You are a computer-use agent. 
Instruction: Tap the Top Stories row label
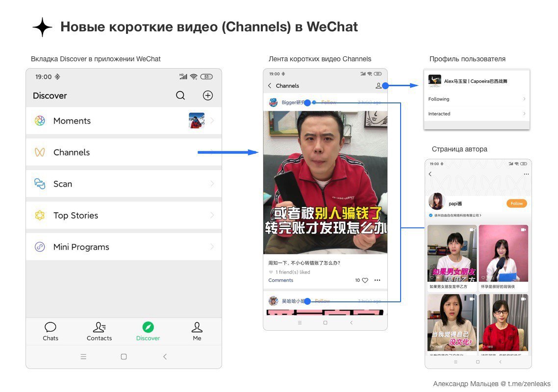(x=76, y=215)
